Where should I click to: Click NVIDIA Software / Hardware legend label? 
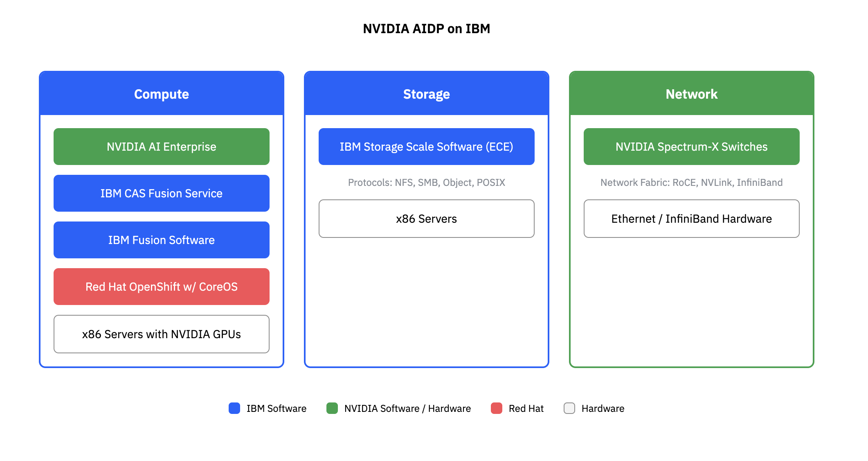pyautogui.click(x=407, y=409)
